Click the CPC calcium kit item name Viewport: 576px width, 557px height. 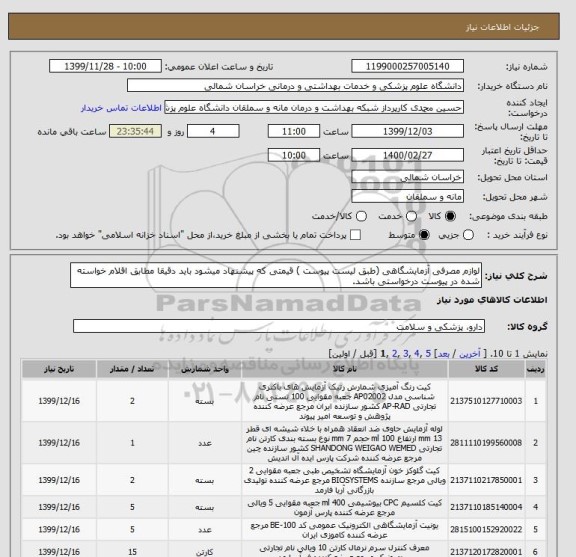[x=345, y=507]
